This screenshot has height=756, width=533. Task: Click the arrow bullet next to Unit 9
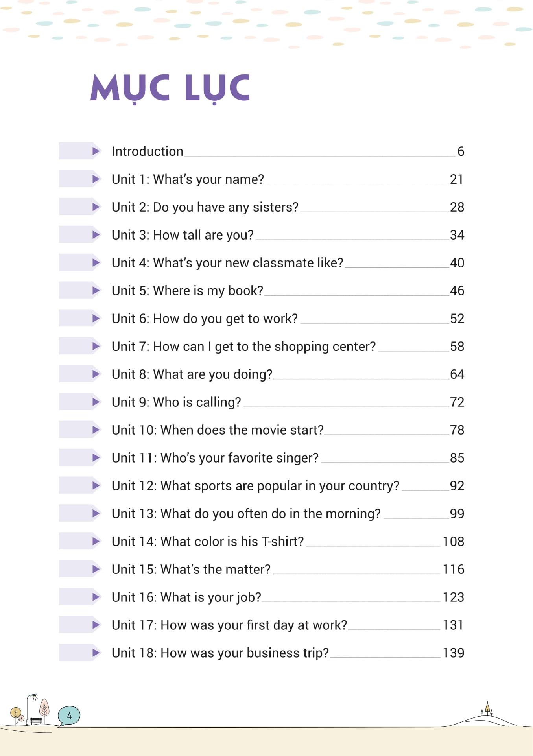click(x=96, y=402)
